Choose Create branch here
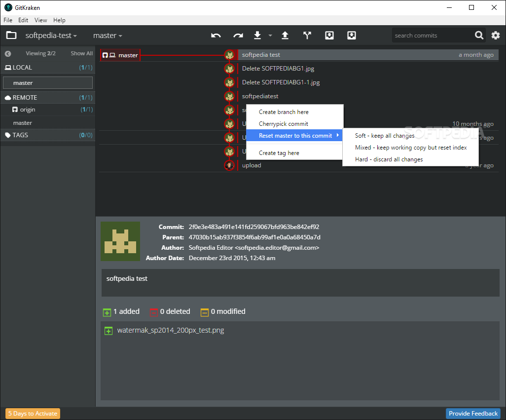Image resolution: width=506 pixels, height=420 pixels. click(x=294, y=112)
